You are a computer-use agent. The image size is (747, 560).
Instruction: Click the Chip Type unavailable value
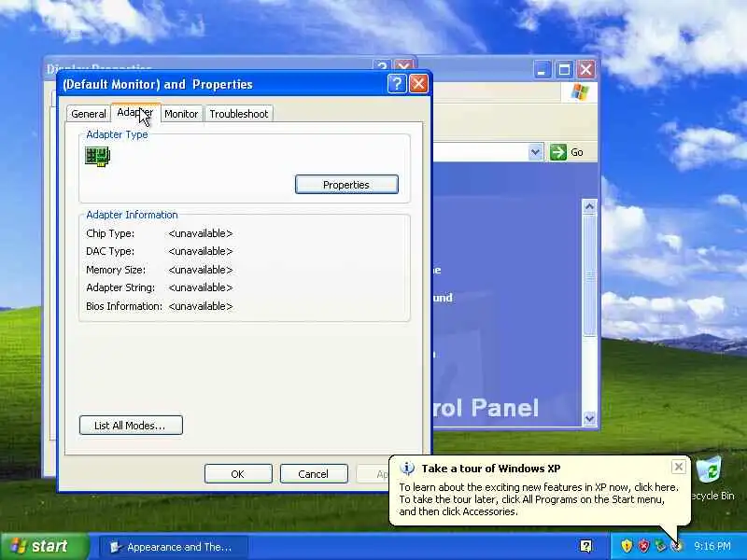click(x=201, y=233)
